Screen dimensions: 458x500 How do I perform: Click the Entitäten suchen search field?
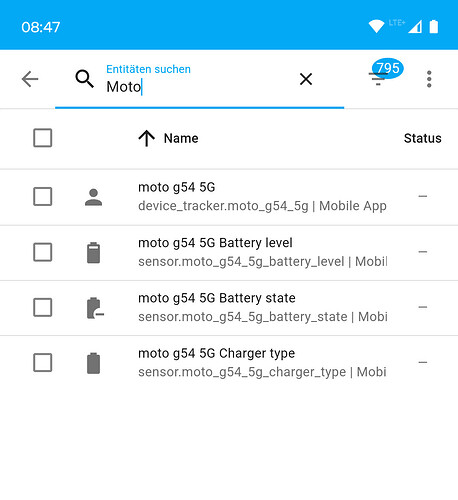point(200,79)
